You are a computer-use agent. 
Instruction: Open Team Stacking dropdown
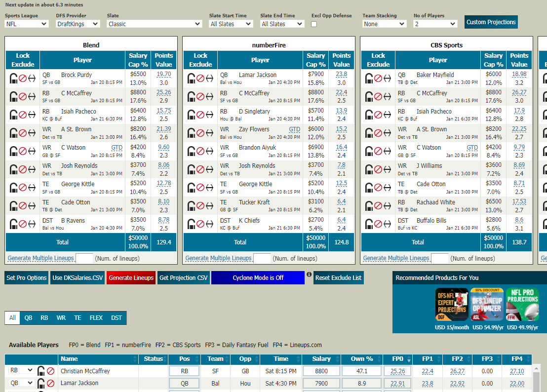[385, 24]
